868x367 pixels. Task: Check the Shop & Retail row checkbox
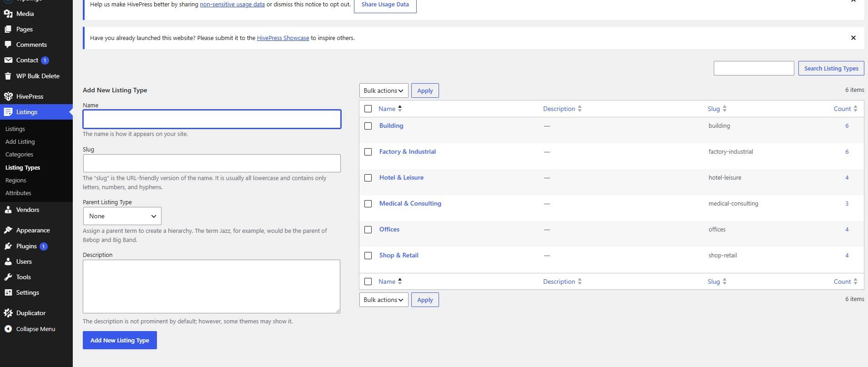tap(368, 256)
